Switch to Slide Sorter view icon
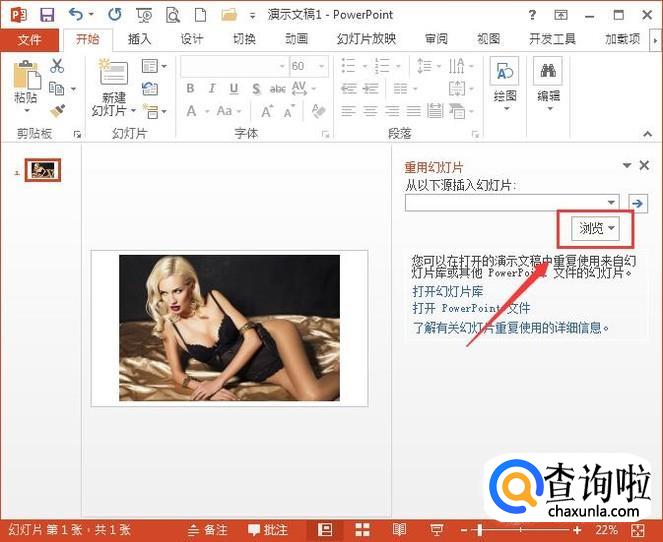This screenshot has width=663, height=542. click(362, 529)
